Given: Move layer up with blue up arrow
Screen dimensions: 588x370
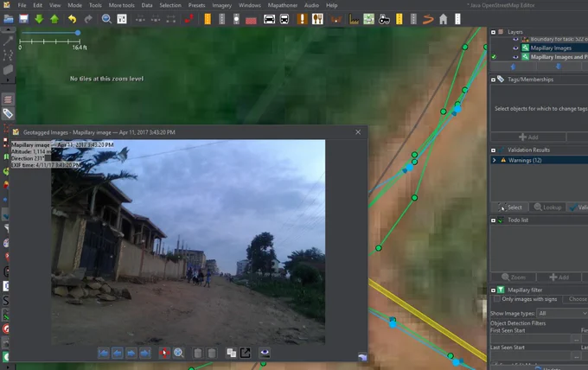Looking at the screenshot, I should (x=513, y=67).
